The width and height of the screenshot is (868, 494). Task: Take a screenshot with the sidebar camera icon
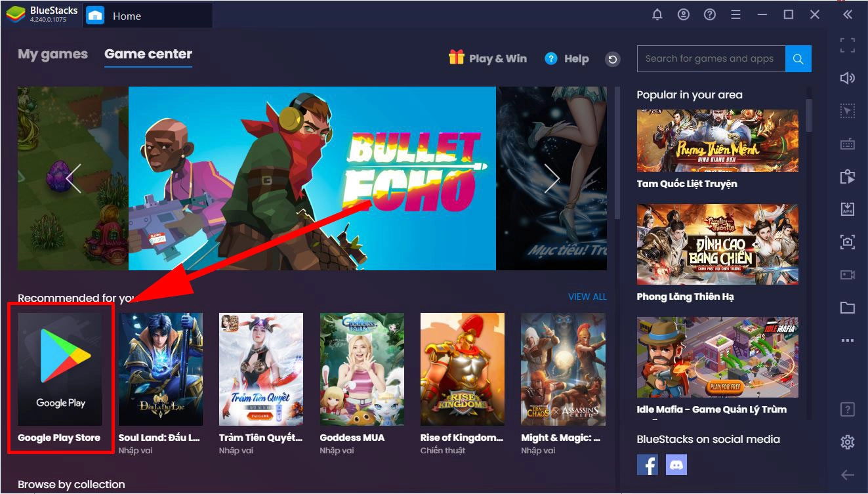(x=848, y=242)
